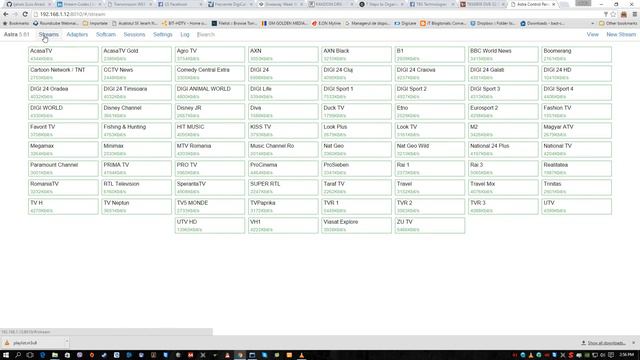The height and width of the screenshot is (360, 640).
Task: Open the Streams menu
Action: click(x=49, y=34)
